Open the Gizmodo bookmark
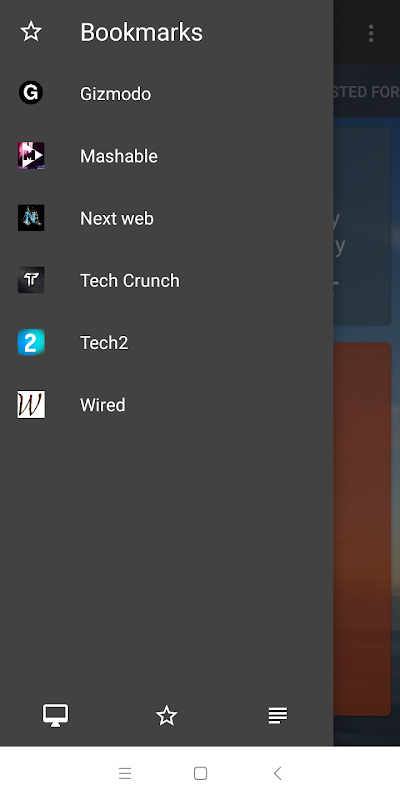The width and height of the screenshot is (400, 800). pos(166,94)
